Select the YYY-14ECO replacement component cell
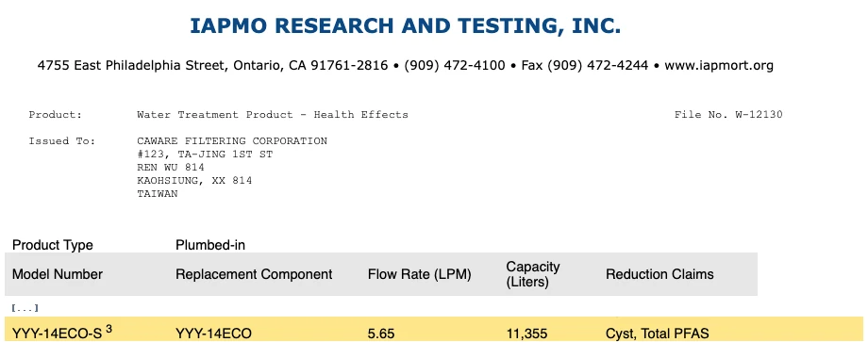Screen dimensions: 868x342 point(213,334)
